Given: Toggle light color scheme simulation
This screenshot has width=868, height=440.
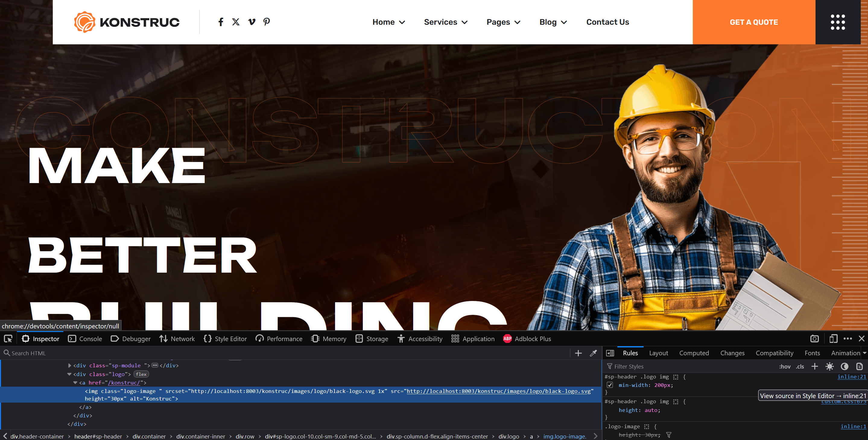Looking at the screenshot, I should click(830, 366).
